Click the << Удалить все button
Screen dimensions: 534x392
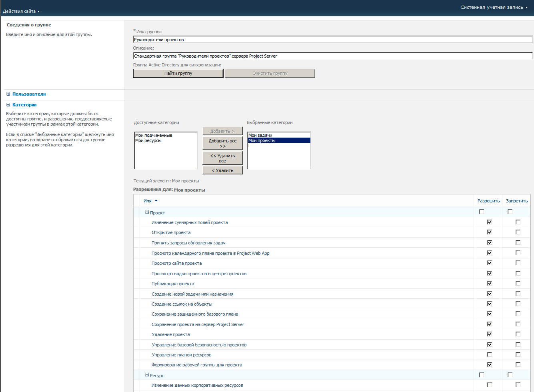(x=222, y=158)
